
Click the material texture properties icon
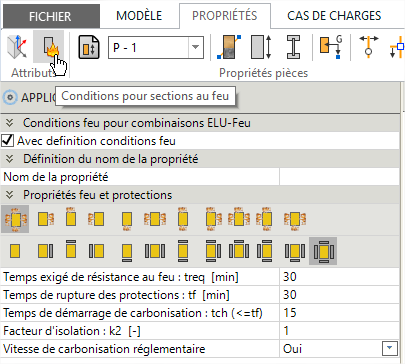click(x=229, y=47)
